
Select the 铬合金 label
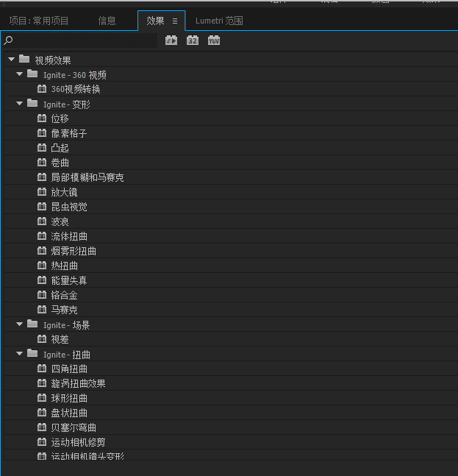tap(64, 295)
